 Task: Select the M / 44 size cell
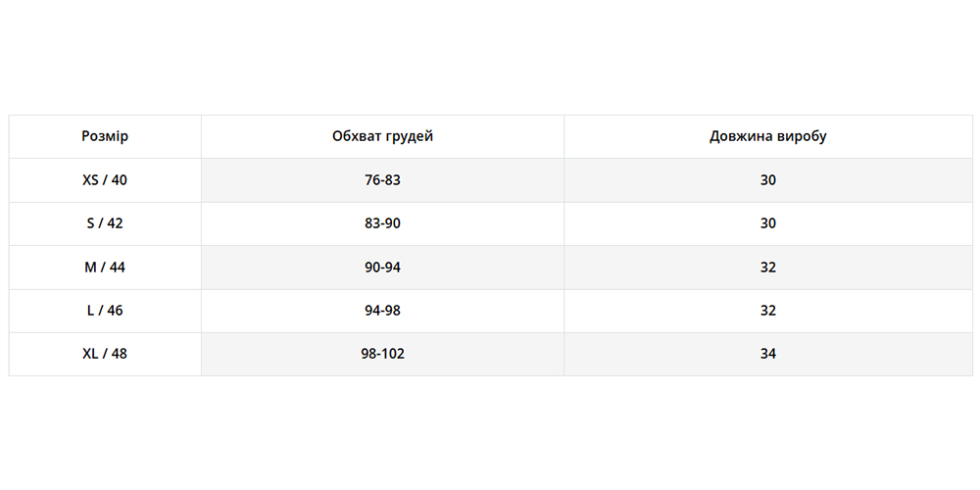click(x=105, y=267)
